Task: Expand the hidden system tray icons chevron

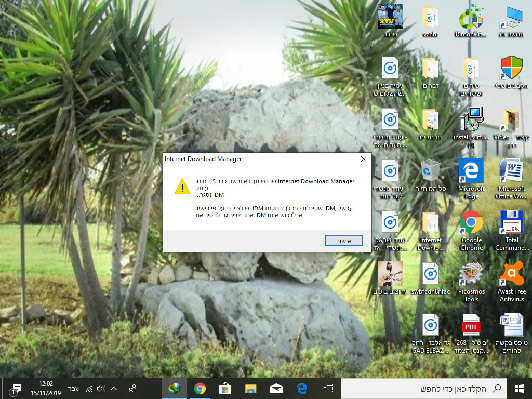Action: click(x=114, y=389)
